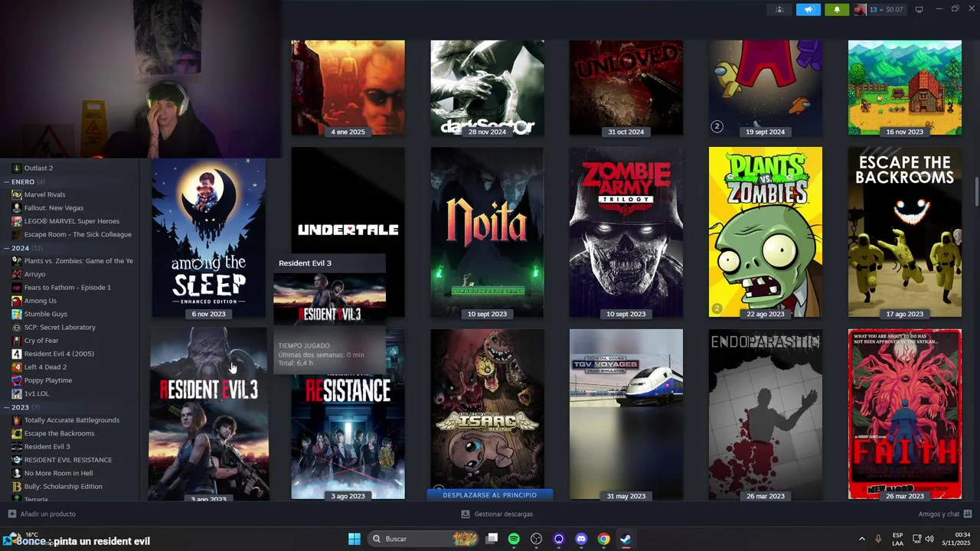Click the SCP: Secret Laboratory icon

point(17,327)
